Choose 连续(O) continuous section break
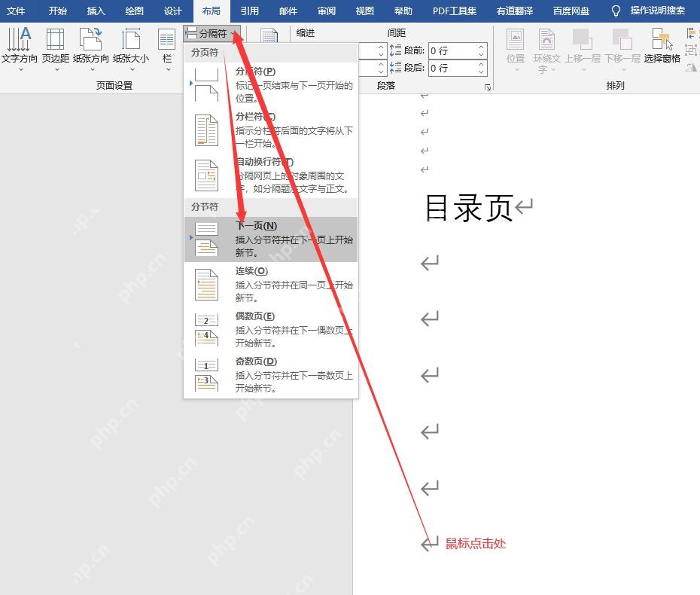The image size is (700, 595). 271,285
